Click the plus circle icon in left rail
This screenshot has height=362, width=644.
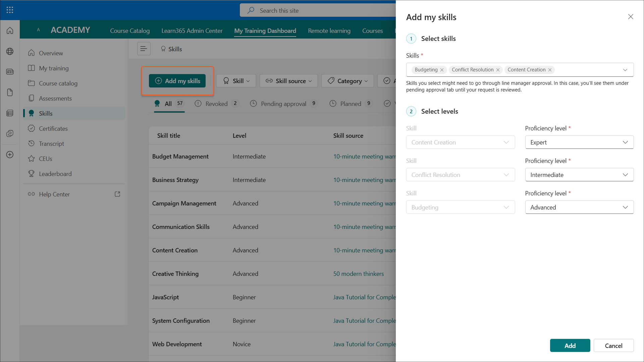(x=10, y=155)
